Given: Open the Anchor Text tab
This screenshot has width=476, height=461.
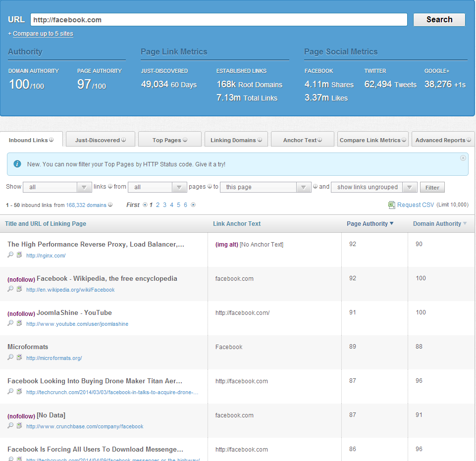Looking at the screenshot, I should [x=302, y=140].
